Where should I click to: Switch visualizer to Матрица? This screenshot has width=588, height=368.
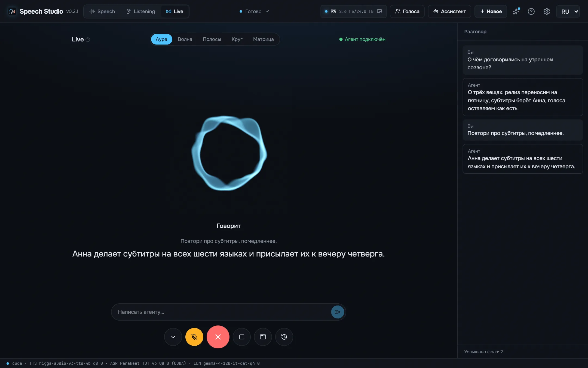[x=263, y=39]
